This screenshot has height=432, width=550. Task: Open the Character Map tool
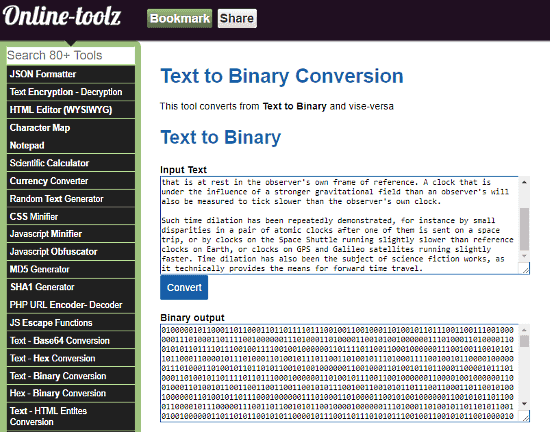point(71,128)
